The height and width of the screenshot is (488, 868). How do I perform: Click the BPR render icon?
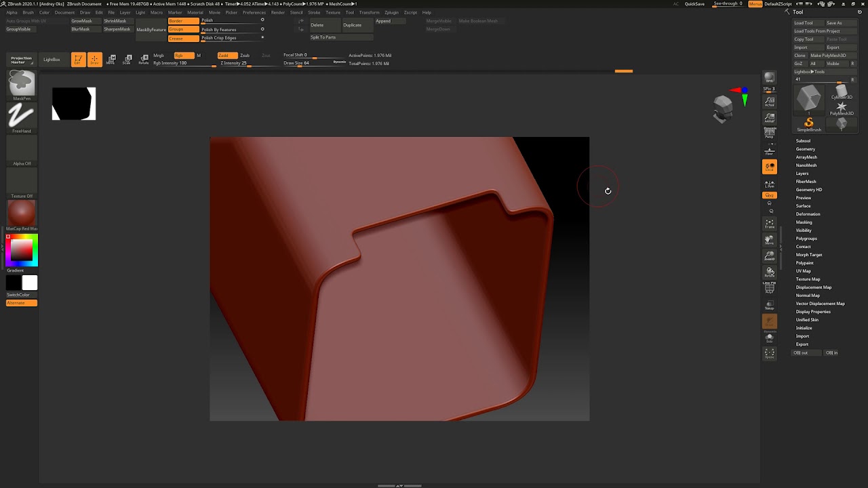769,78
